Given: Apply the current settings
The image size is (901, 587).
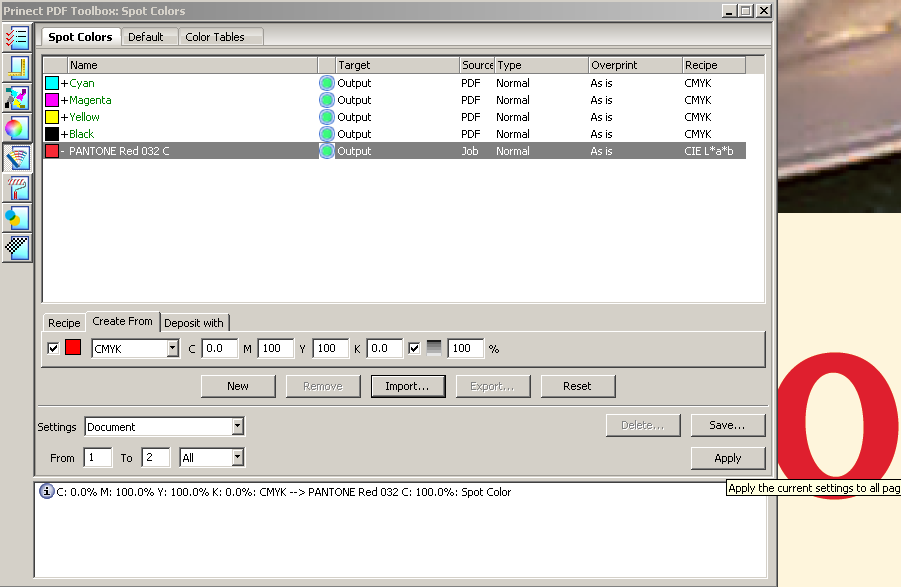Looking at the screenshot, I should click(727, 458).
